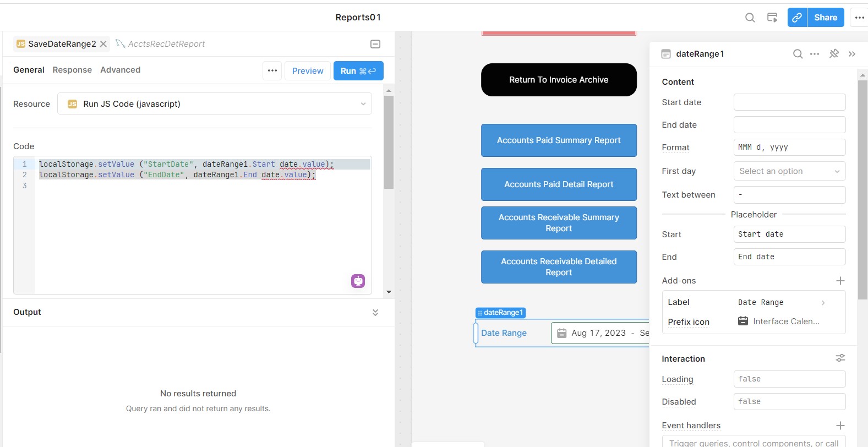This screenshot has width=868, height=447.
Task: Click the calendar icon in date range input
Action: (561, 333)
